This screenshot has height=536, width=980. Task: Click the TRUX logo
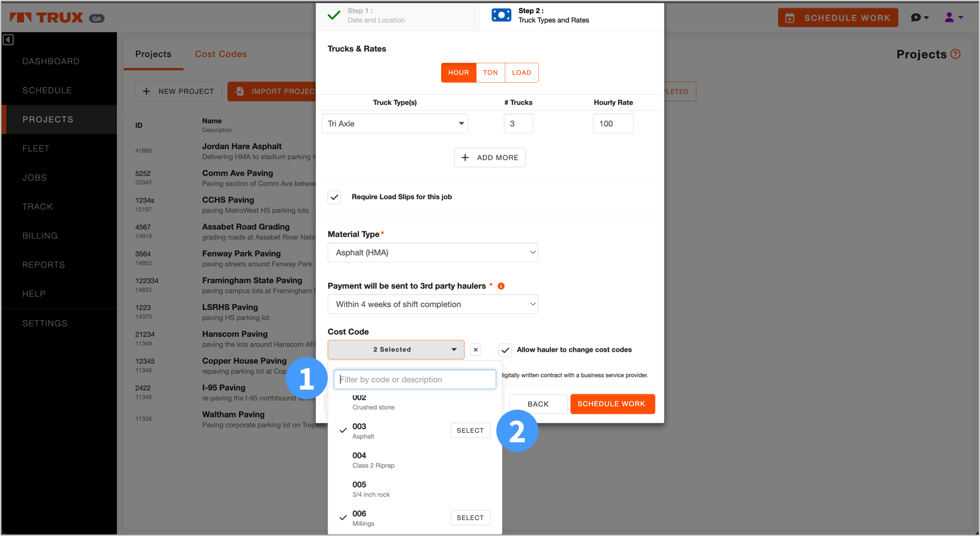47,18
